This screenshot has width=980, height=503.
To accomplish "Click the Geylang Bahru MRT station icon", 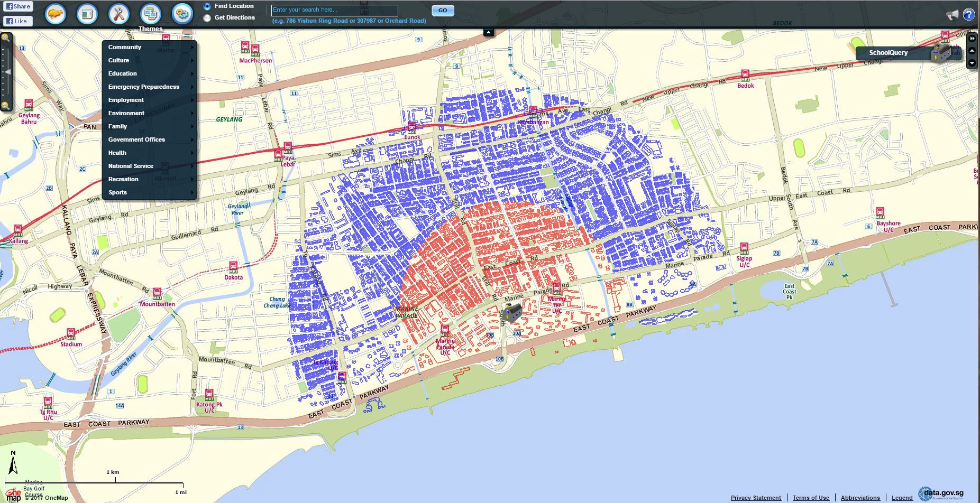I will click(x=29, y=105).
